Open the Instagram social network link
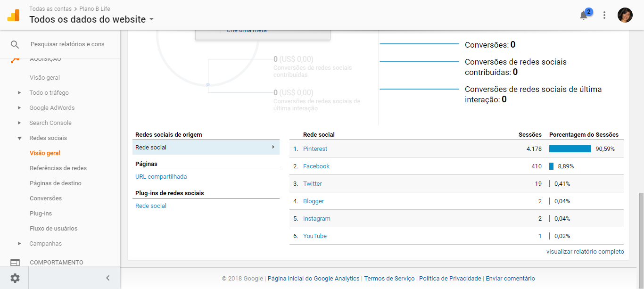The image size is (644, 289). (317, 219)
